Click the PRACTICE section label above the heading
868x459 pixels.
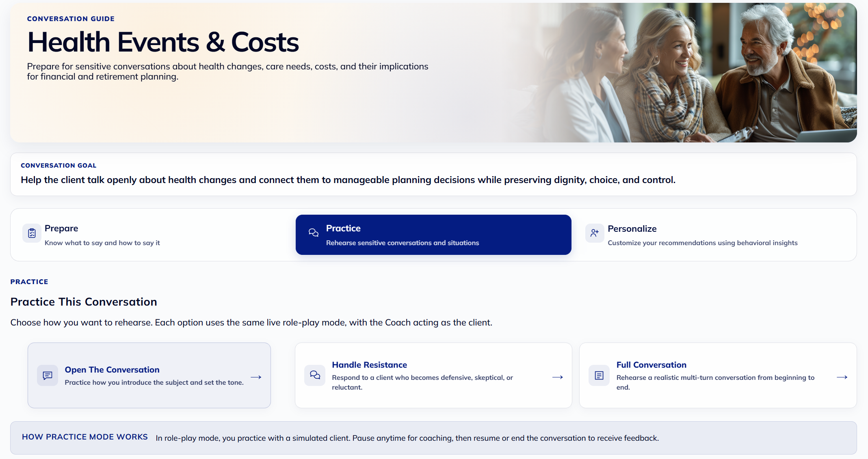[29, 282]
